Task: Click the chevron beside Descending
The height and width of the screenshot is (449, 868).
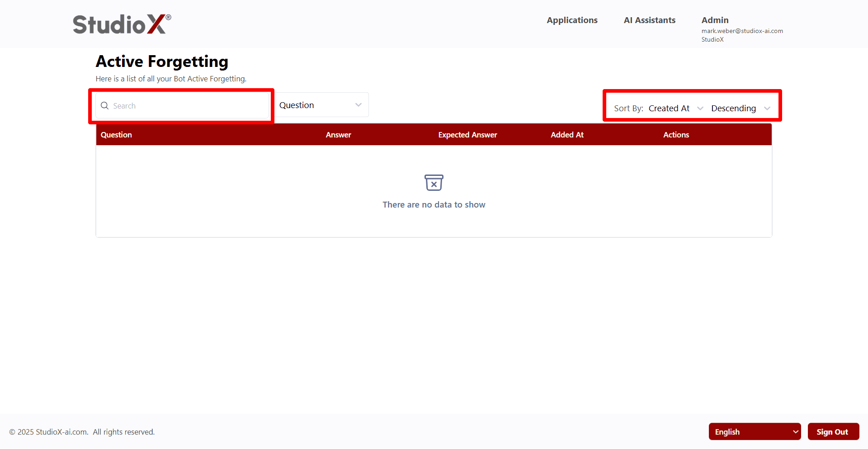Action: click(767, 109)
